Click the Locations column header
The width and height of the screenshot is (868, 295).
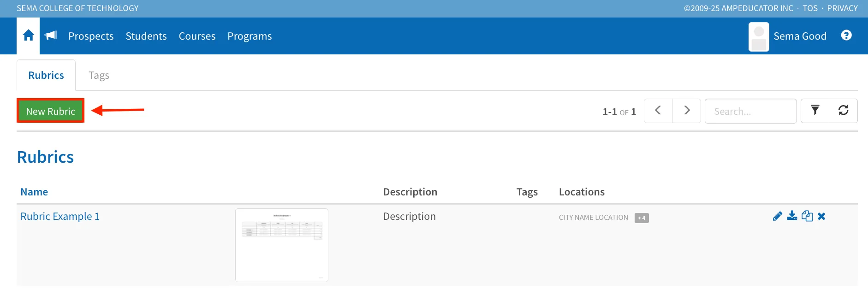pyautogui.click(x=582, y=192)
